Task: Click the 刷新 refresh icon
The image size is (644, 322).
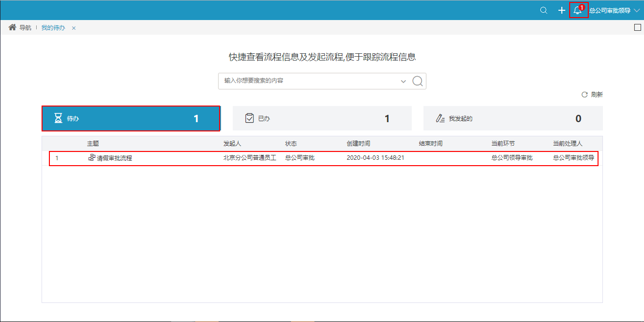Action: 584,95
